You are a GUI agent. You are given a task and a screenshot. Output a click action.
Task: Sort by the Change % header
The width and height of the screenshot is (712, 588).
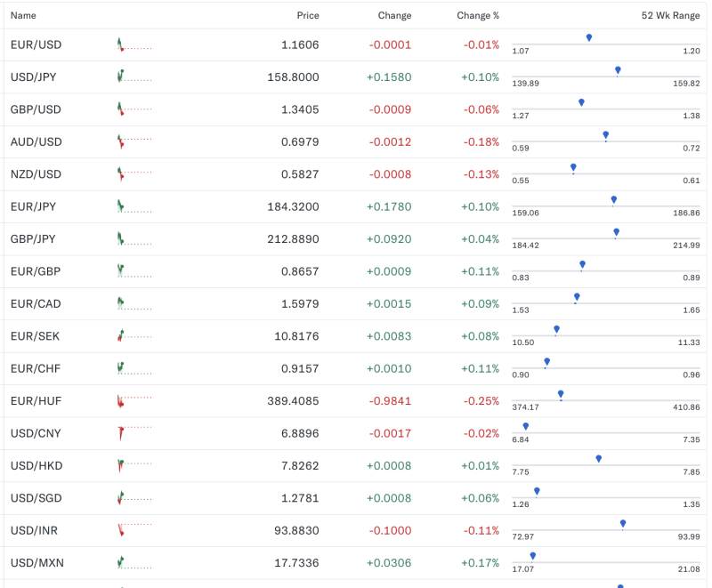point(477,15)
